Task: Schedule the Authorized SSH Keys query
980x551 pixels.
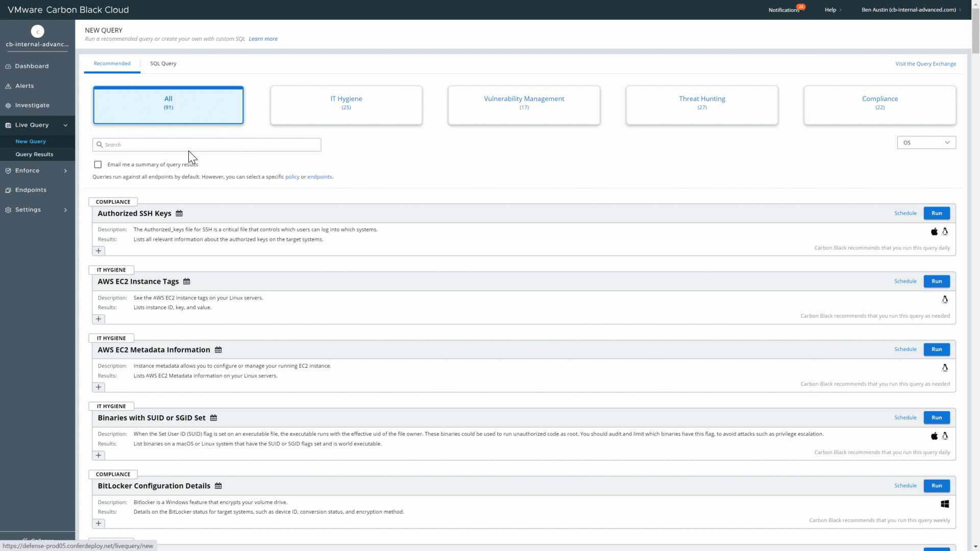Action: tap(905, 213)
